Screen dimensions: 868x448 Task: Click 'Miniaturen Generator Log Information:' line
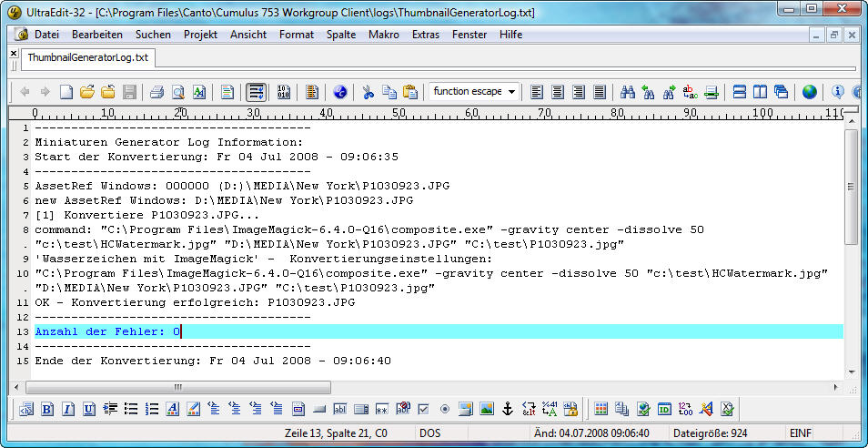(169, 142)
